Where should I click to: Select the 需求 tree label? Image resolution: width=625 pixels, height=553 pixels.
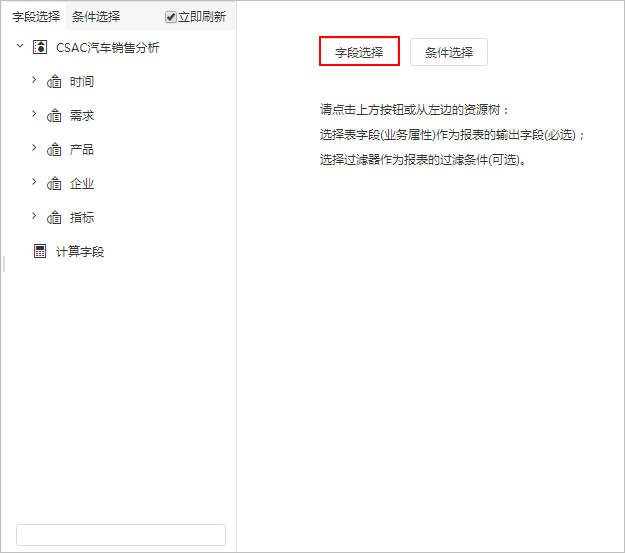tap(82, 116)
